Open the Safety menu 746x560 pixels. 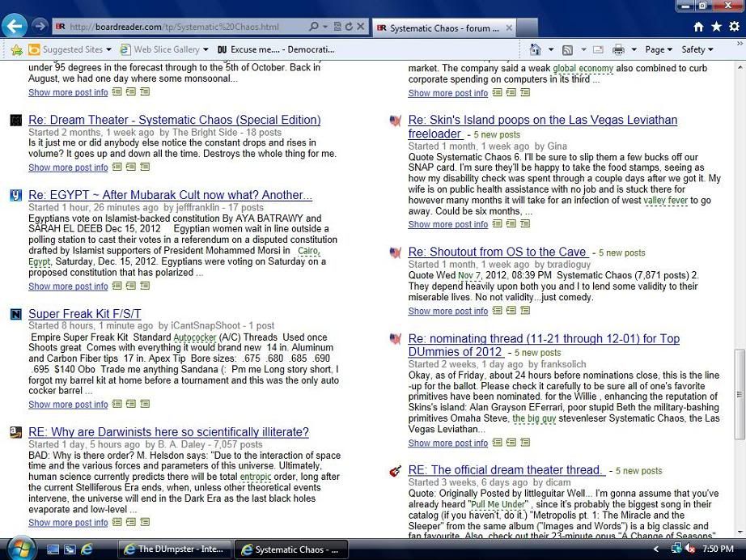[x=697, y=49]
